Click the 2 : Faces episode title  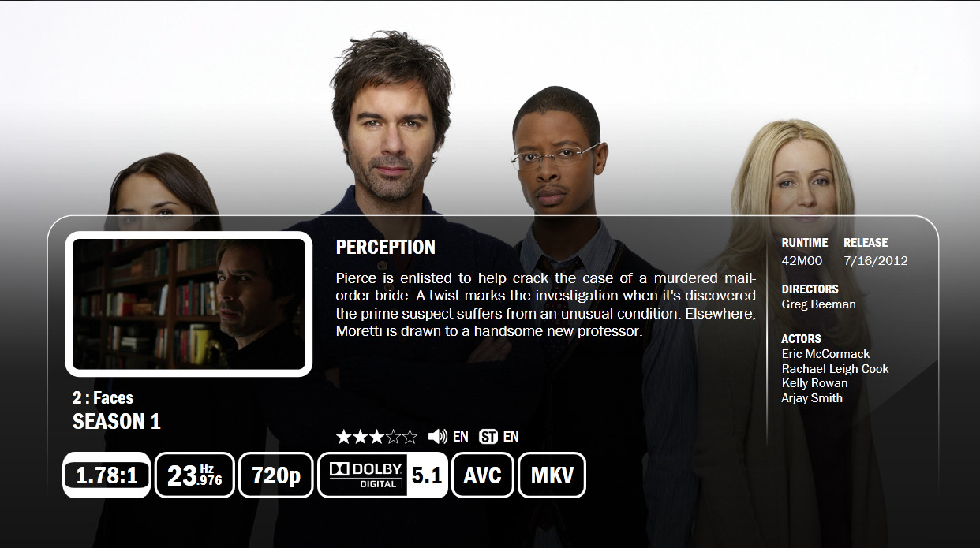tap(103, 398)
